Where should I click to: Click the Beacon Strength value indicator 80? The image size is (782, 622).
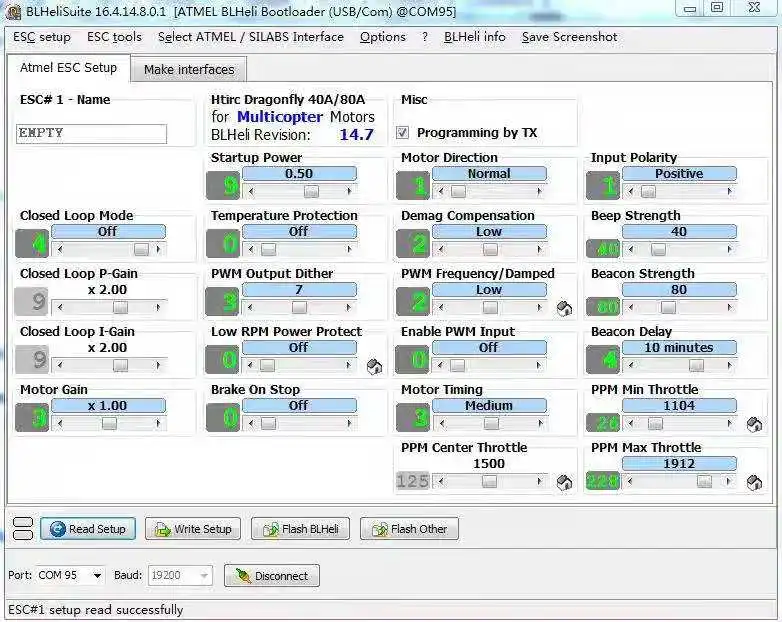point(603,306)
